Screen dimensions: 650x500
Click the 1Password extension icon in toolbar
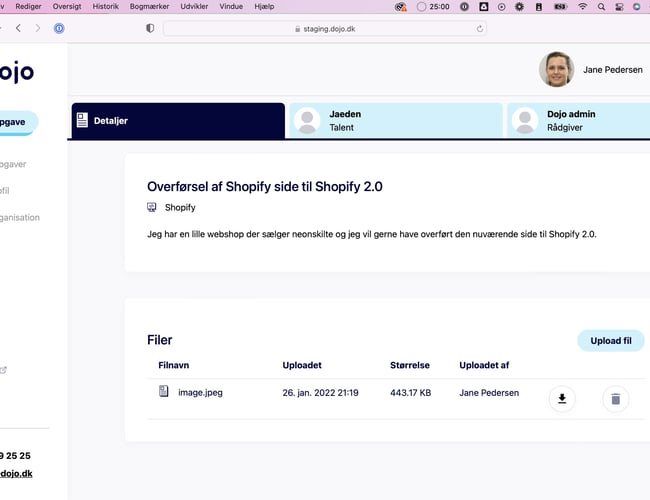(59, 28)
